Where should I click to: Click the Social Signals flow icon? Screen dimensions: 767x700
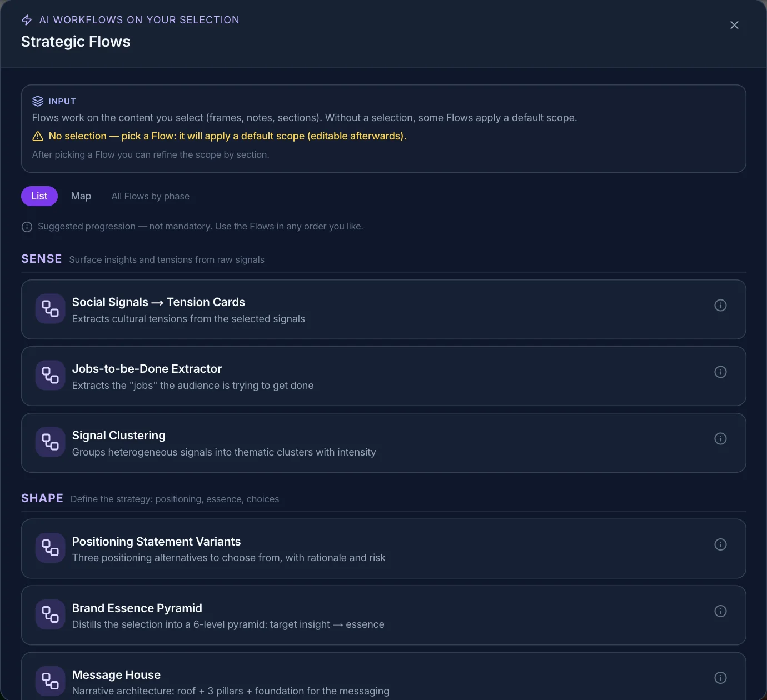(x=51, y=309)
